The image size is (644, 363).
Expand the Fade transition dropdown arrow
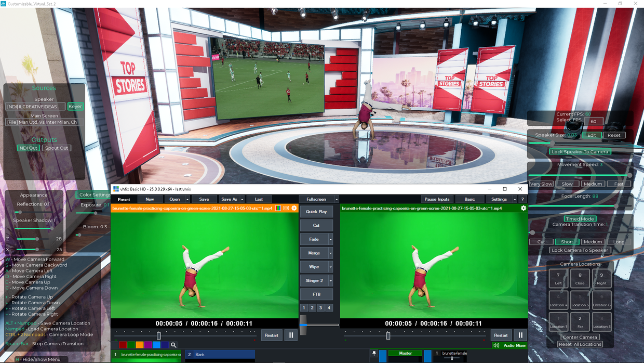pyautogui.click(x=330, y=239)
